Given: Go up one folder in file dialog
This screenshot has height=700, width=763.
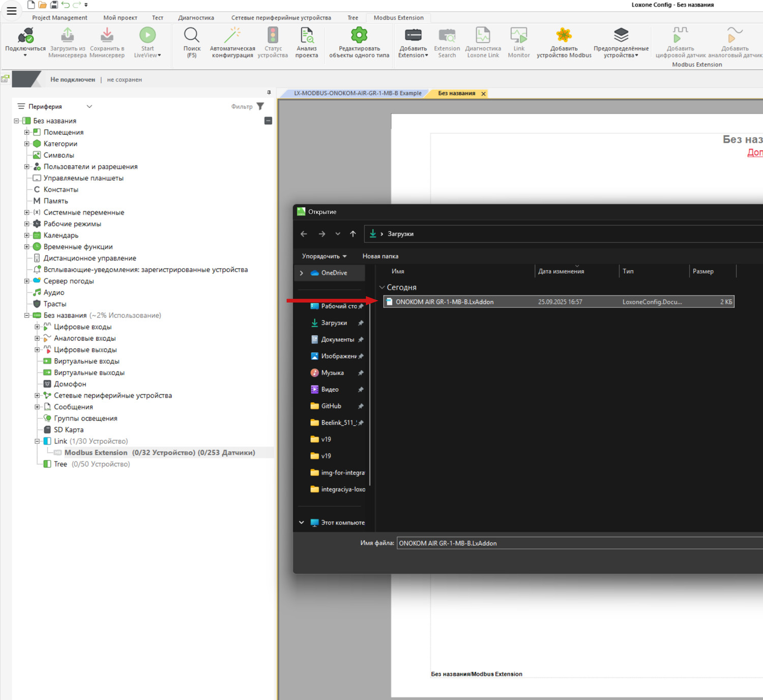Looking at the screenshot, I should [353, 234].
